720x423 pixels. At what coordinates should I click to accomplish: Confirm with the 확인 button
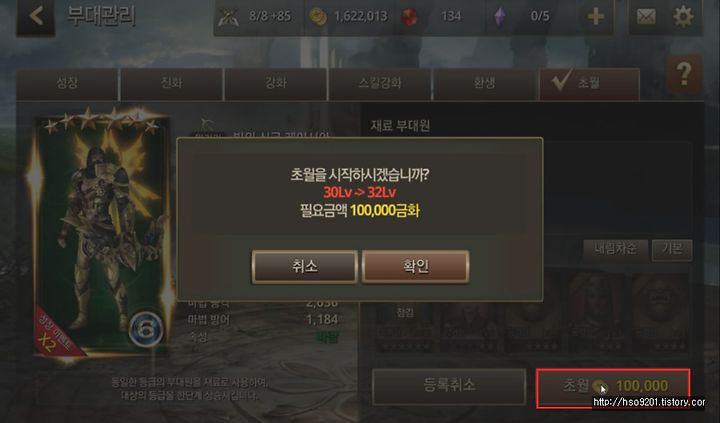(x=415, y=266)
